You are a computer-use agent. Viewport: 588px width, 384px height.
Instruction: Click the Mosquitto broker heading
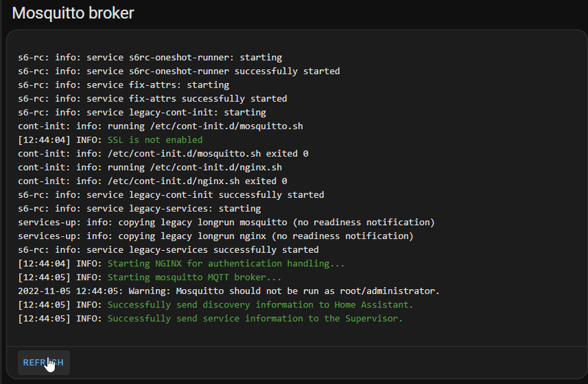(x=73, y=13)
